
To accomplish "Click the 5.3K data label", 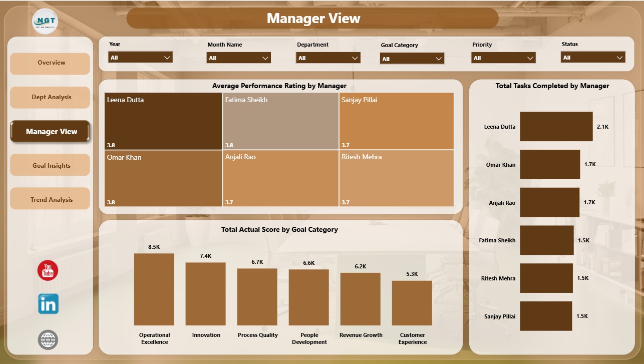I will click(x=412, y=274).
